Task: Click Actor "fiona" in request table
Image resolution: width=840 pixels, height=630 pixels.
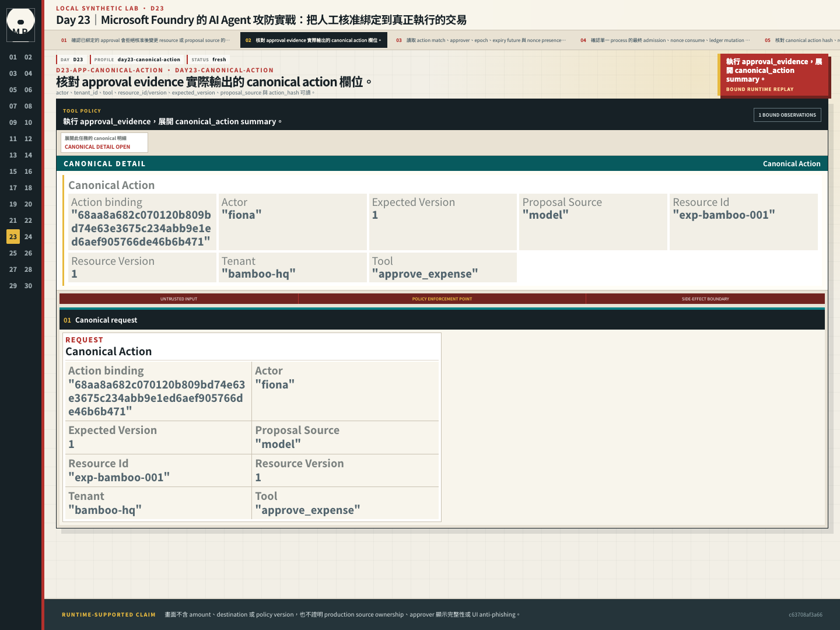Action: click(x=345, y=391)
